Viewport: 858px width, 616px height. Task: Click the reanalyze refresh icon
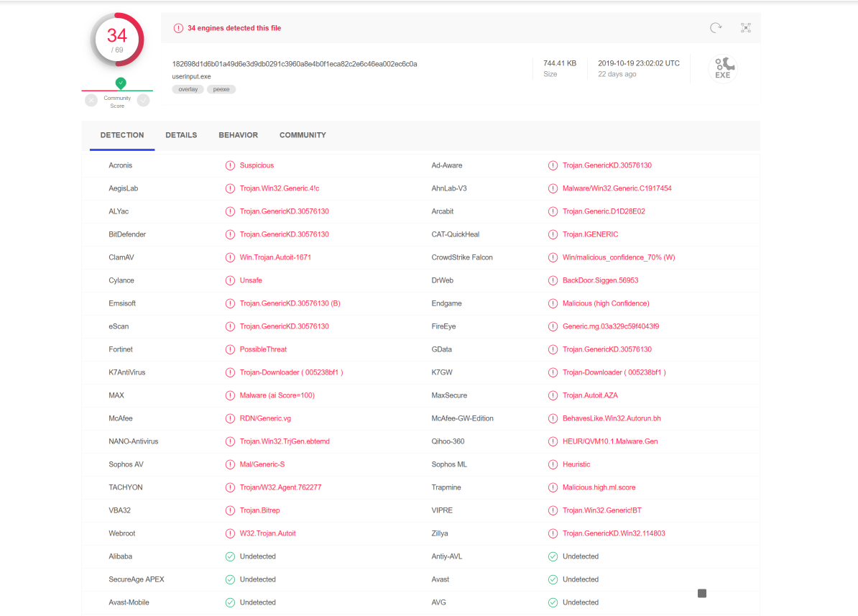716,27
